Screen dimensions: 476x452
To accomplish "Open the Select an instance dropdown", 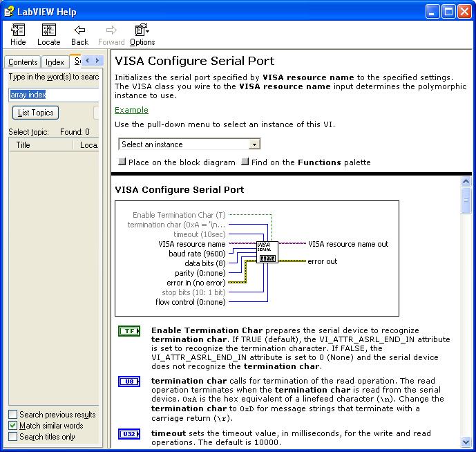I will pos(189,144).
